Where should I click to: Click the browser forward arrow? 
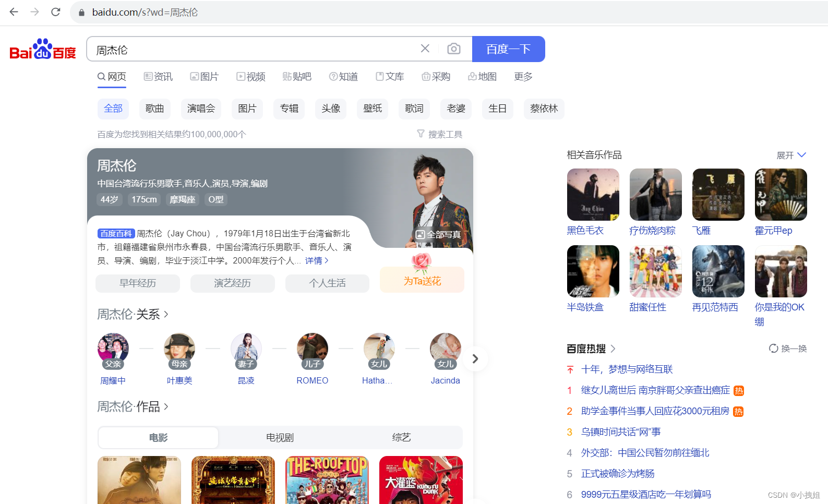tap(35, 11)
